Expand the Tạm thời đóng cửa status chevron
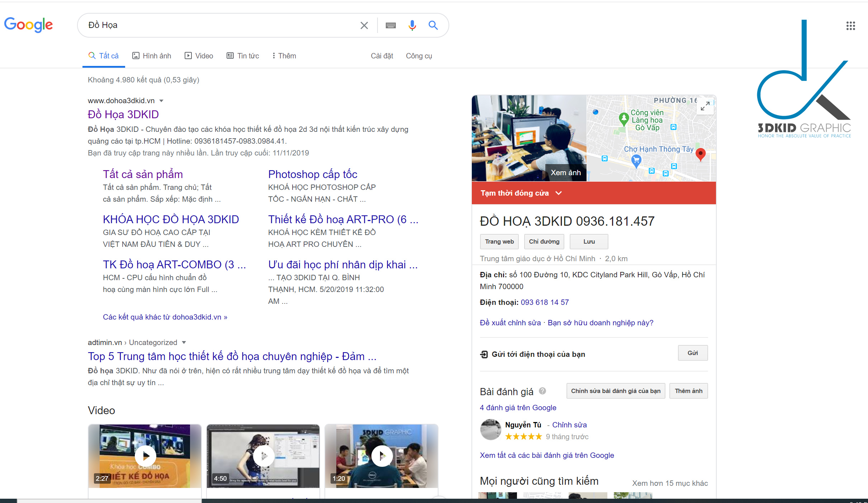 click(x=559, y=193)
